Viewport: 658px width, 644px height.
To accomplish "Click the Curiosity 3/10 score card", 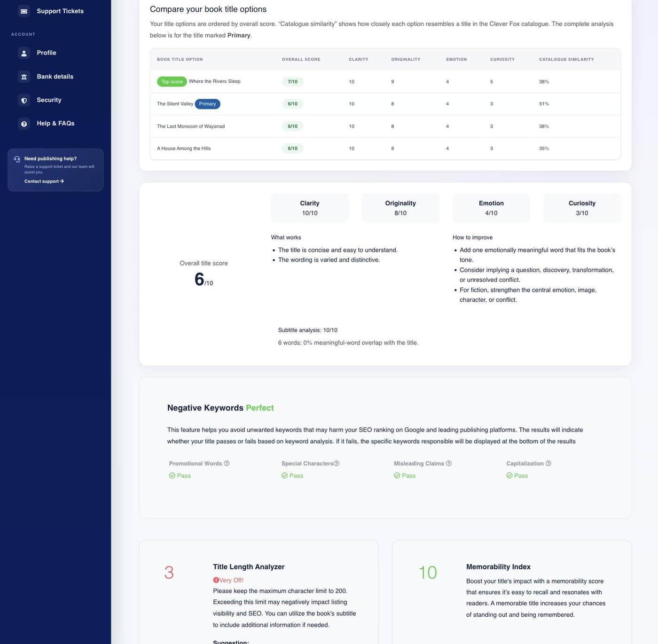I will [x=582, y=208].
